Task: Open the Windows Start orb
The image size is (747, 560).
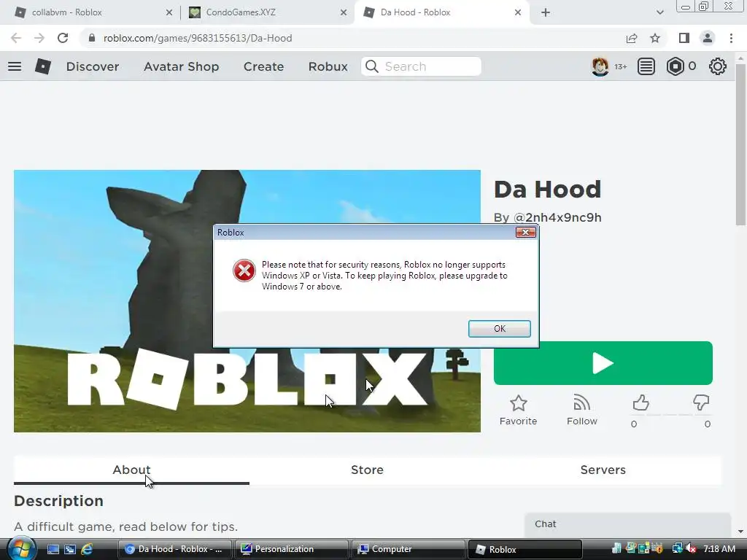Action: (21, 548)
